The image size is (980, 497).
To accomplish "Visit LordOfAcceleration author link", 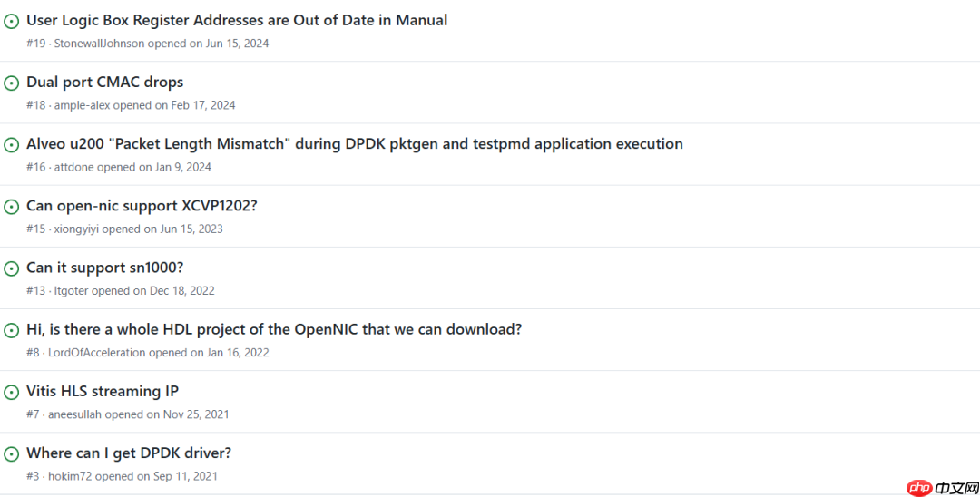I will [x=97, y=353].
